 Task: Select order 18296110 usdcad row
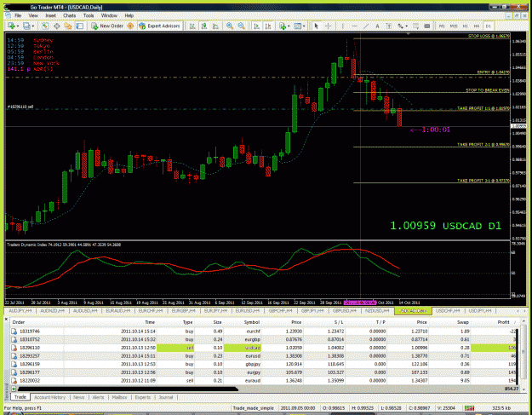tap(264, 348)
